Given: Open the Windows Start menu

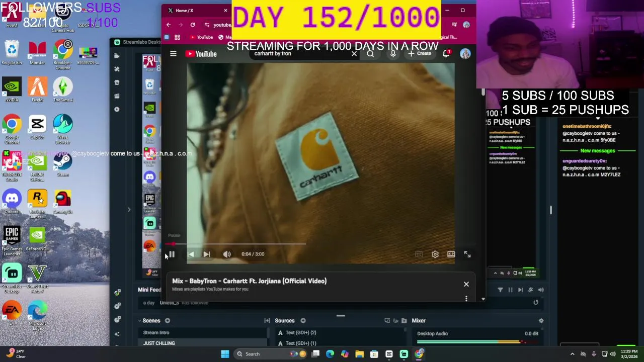Looking at the screenshot, I should pyautogui.click(x=225, y=354).
